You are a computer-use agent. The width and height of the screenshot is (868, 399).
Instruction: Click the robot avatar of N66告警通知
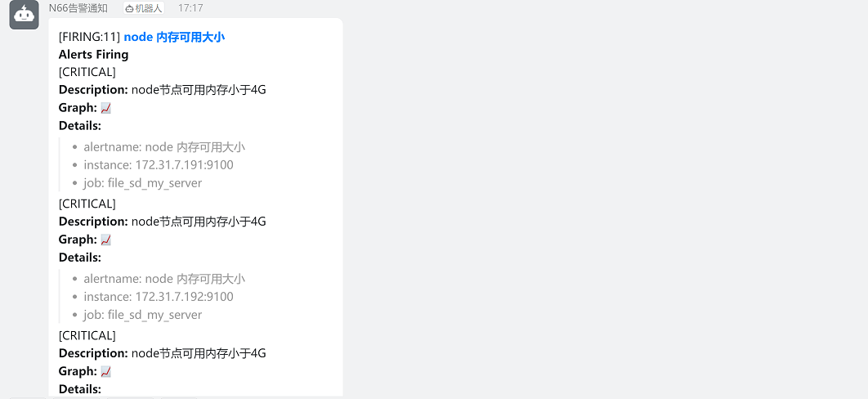point(24,15)
